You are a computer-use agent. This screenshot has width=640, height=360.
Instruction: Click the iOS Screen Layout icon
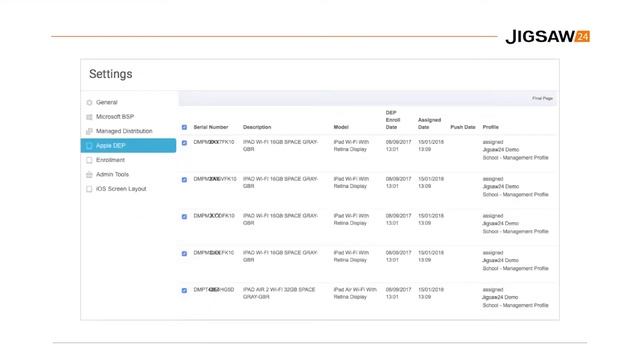pyautogui.click(x=89, y=189)
